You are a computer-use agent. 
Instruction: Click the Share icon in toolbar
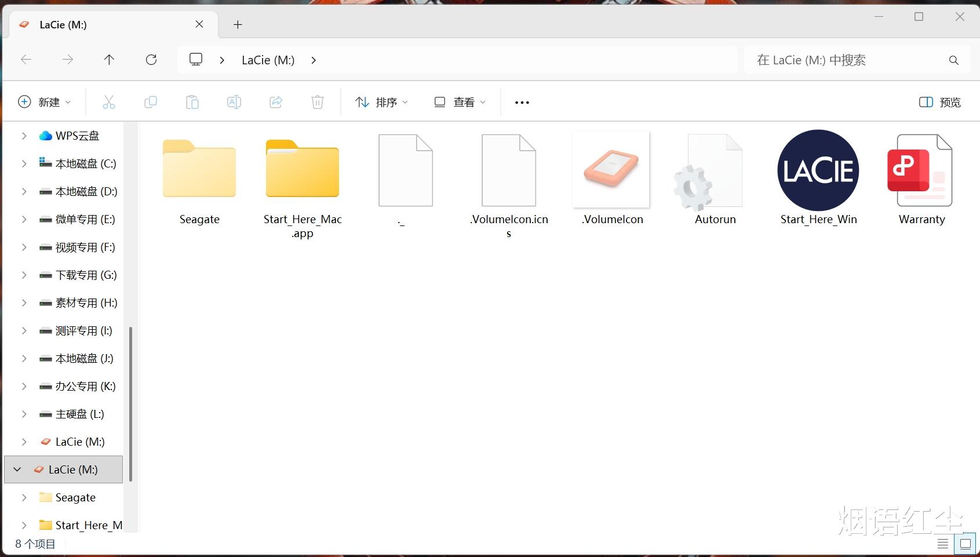276,102
